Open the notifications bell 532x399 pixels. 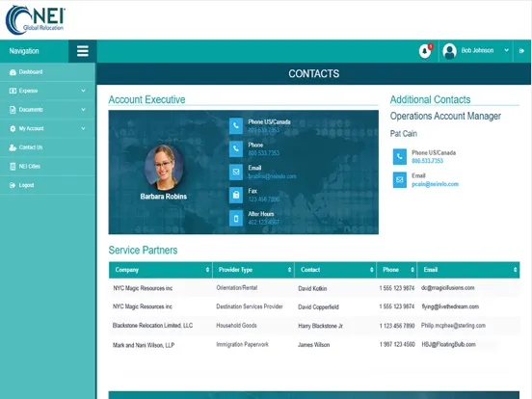(x=425, y=51)
